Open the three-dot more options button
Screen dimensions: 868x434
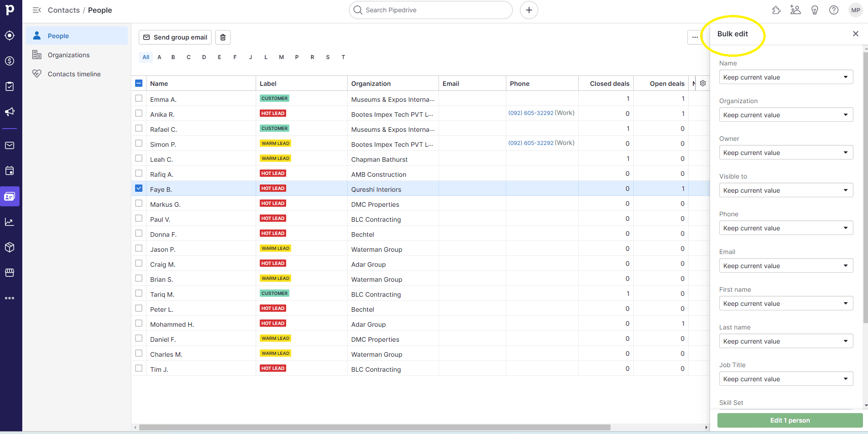click(x=695, y=37)
